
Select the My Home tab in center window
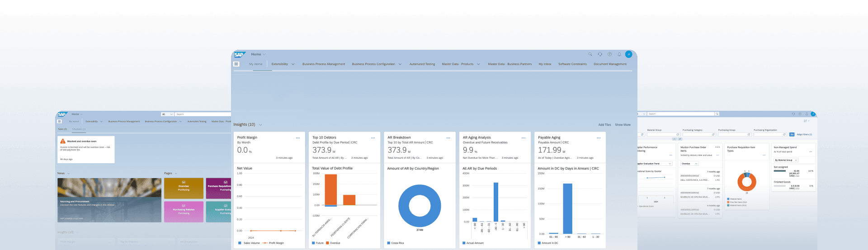[256, 64]
